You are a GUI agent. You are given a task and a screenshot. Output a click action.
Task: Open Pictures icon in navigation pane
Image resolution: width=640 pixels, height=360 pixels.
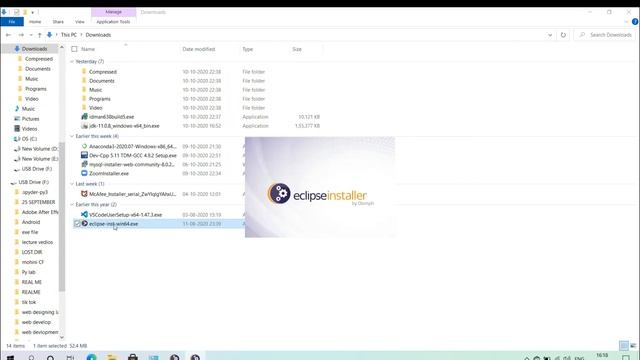click(17, 119)
